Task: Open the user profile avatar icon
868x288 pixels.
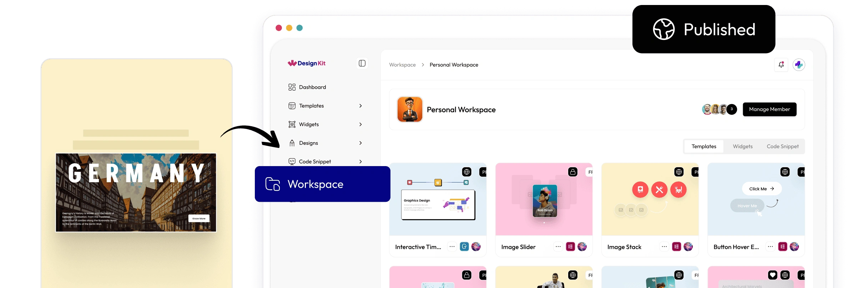Action: 799,65
